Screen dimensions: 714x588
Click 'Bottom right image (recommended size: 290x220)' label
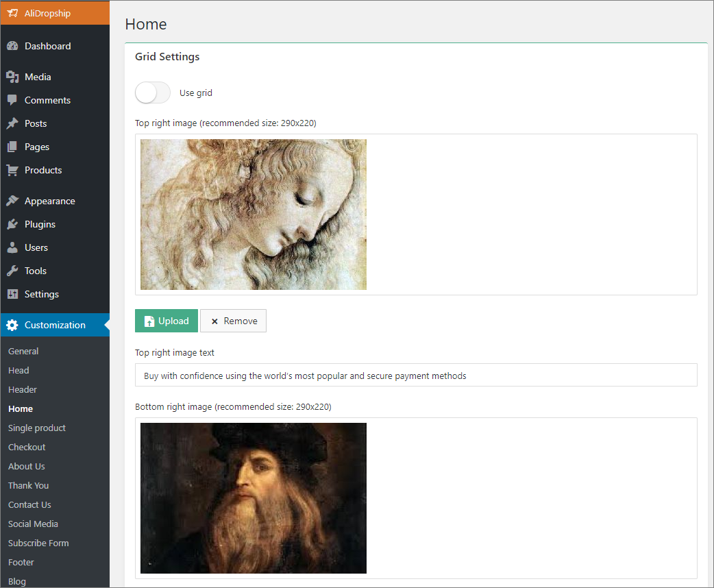point(233,406)
